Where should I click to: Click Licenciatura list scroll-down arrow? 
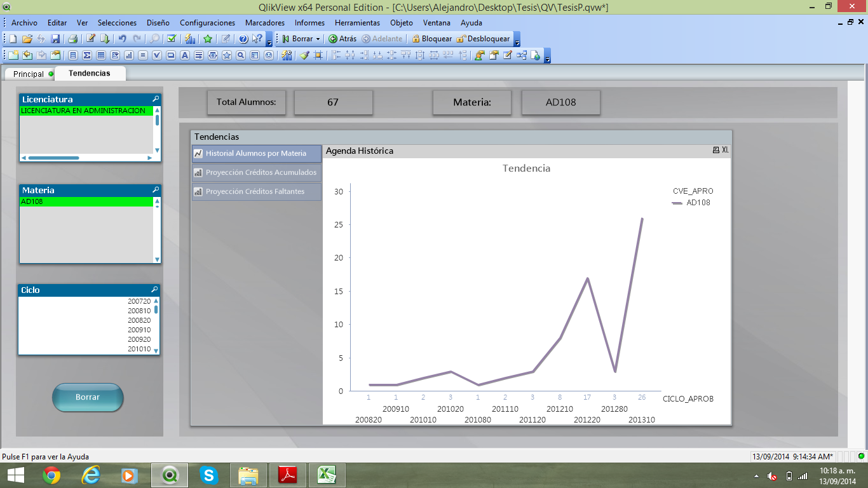coord(158,150)
